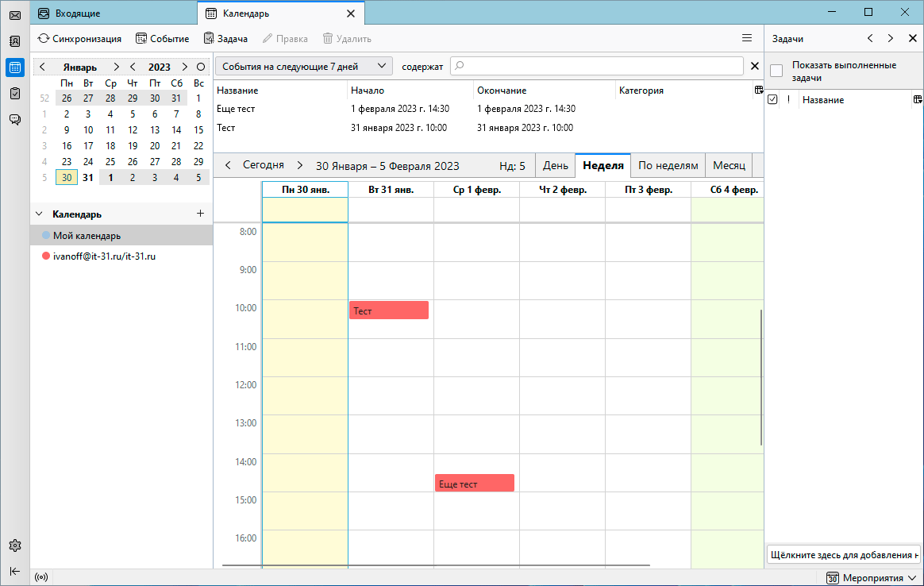Create new event with Событие button
924x586 pixels.
pos(162,38)
